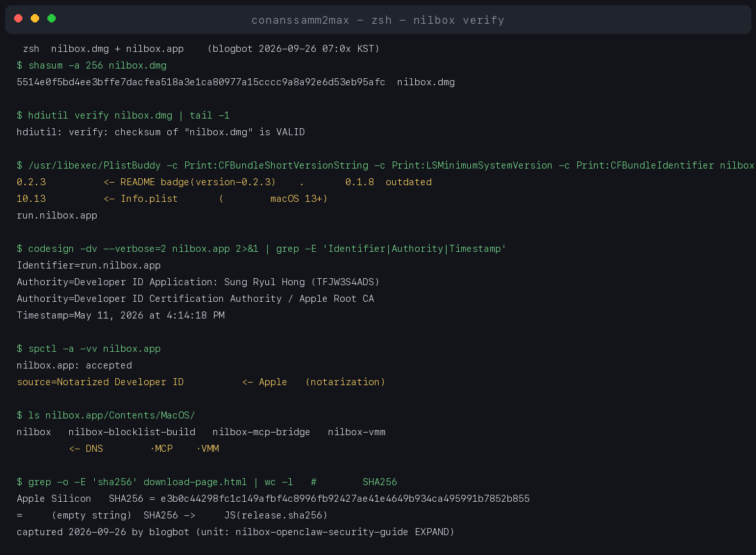This screenshot has height=555, width=756.
Task: Click the e3b0c44298fc SHA256 hash value
Action: (x=345, y=499)
